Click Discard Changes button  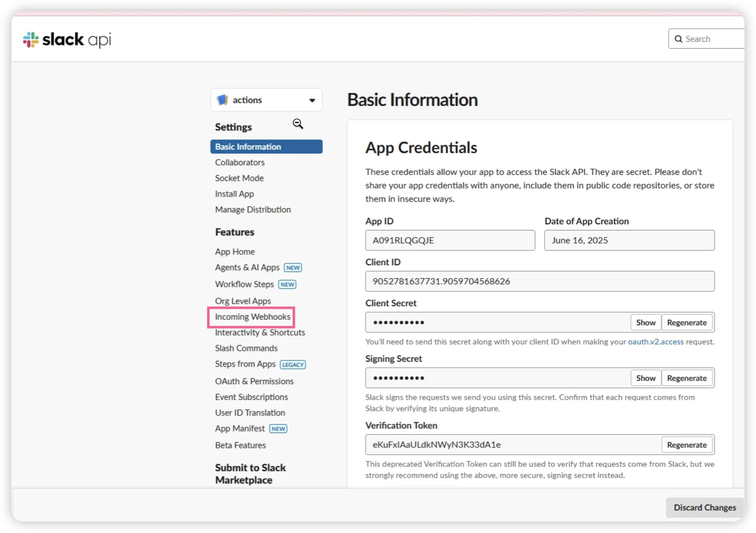point(705,507)
